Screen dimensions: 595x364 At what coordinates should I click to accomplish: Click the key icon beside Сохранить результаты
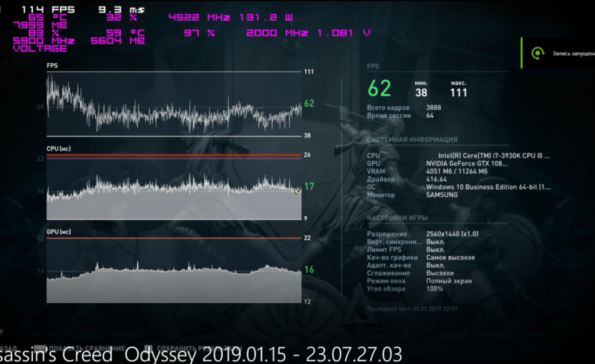coord(149,349)
